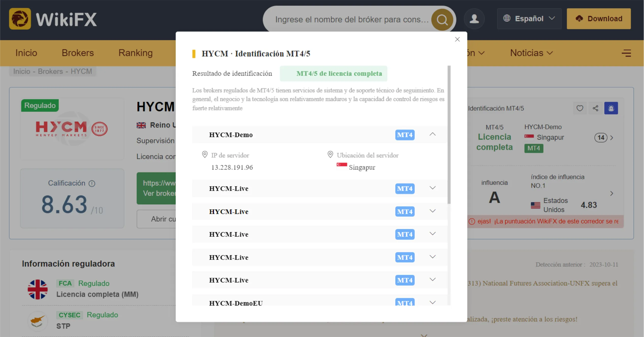The image size is (644, 337).
Task: Click the MT4 badge on HYCM-DemoEU row
Action: click(x=405, y=302)
